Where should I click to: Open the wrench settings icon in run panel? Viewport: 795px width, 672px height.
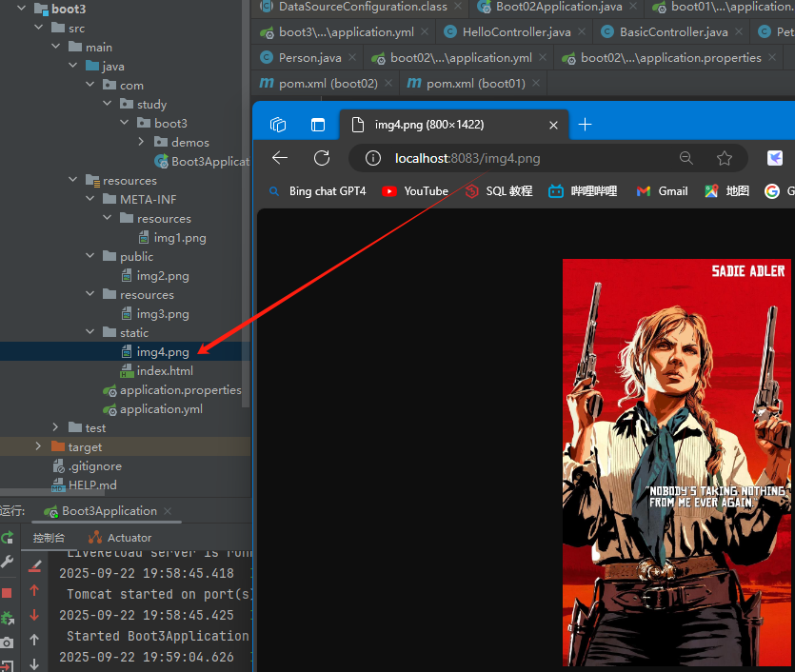click(7, 562)
